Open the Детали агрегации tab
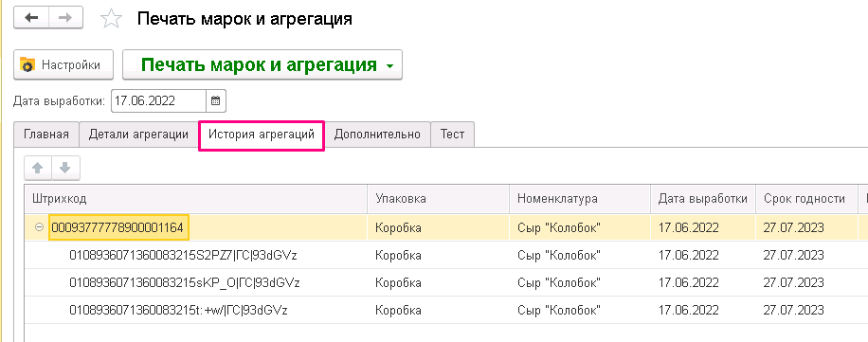Image resolution: width=868 pixels, height=342 pixels. [x=138, y=135]
